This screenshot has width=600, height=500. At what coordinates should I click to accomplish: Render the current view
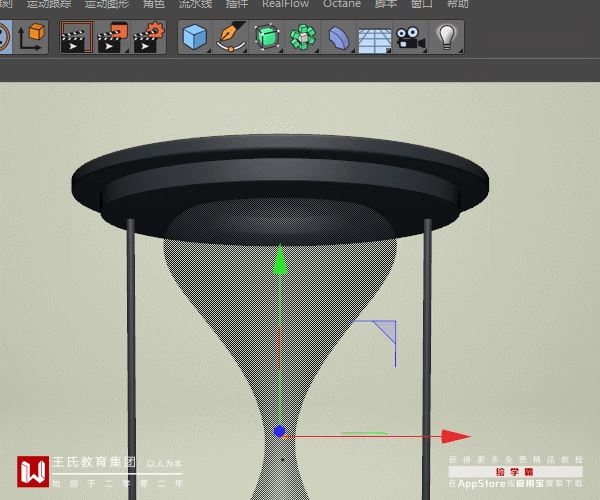(77, 37)
